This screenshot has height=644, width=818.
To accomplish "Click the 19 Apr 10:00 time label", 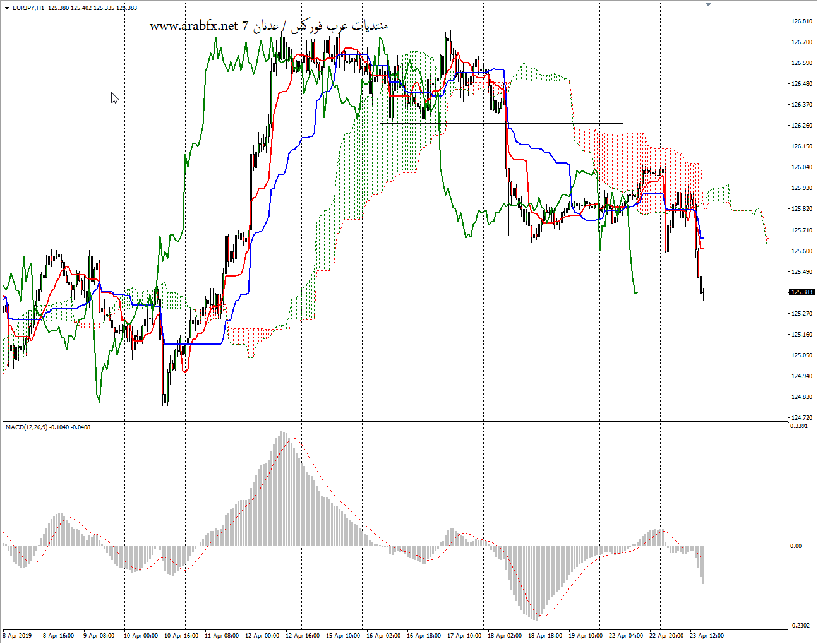I will tap(585, 636).
